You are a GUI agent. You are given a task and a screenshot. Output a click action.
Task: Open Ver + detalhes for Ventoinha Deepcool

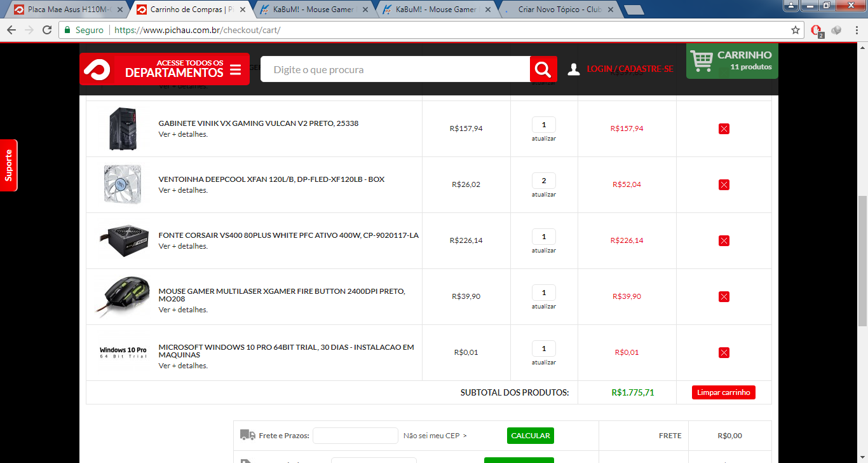point(183,190)
